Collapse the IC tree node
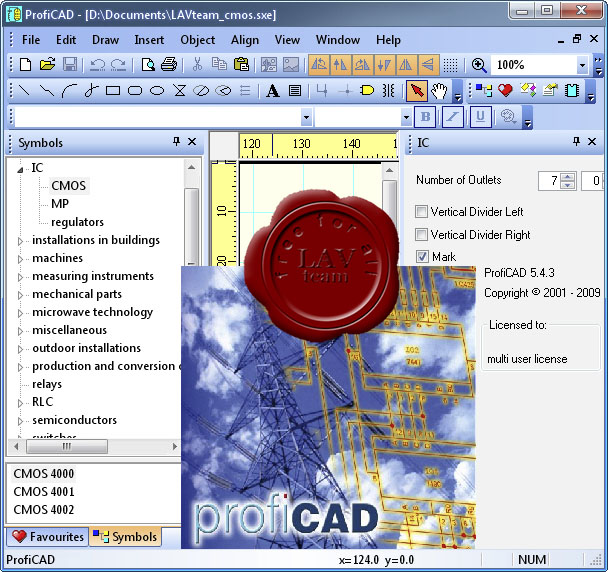This screenshot has height=572, width=608. pyautogui.click(x=20, y=169)
